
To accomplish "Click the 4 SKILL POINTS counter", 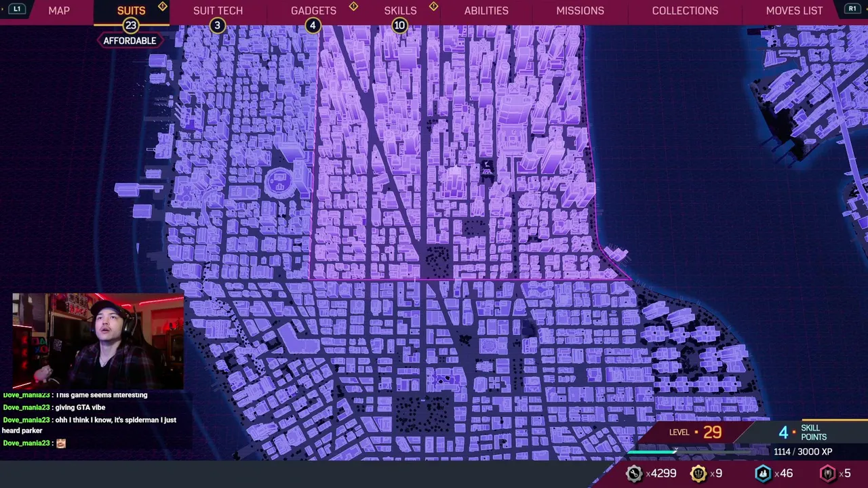I will point(802,432).
